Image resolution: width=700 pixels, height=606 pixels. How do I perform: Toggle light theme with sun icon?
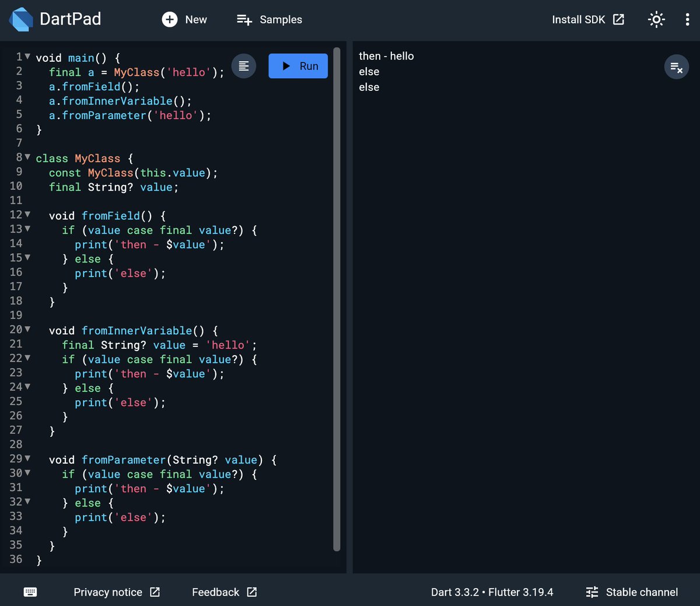(656, 19)
